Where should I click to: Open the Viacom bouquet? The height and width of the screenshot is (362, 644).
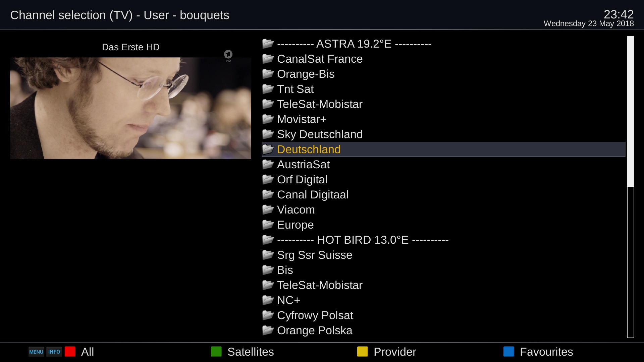click(443, 209)
